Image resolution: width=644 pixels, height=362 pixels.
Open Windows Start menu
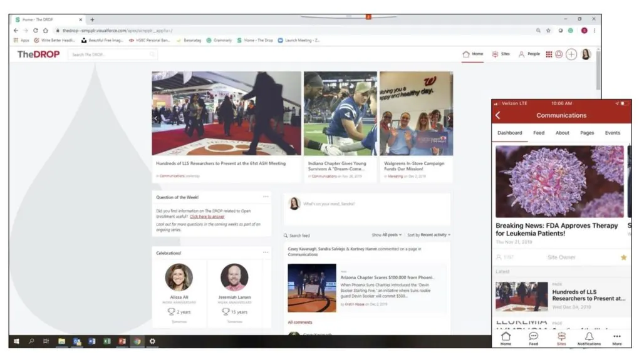[x=16, y=341]
